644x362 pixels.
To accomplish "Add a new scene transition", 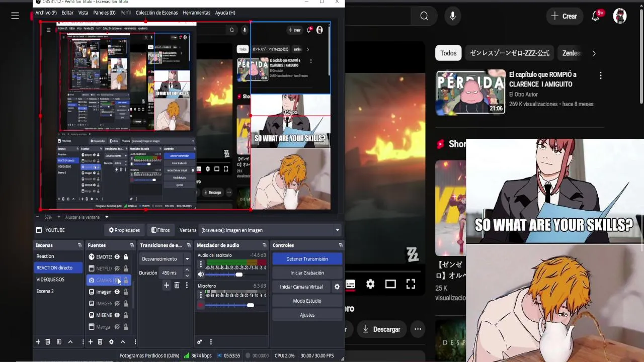I will (x=167, y=285).
